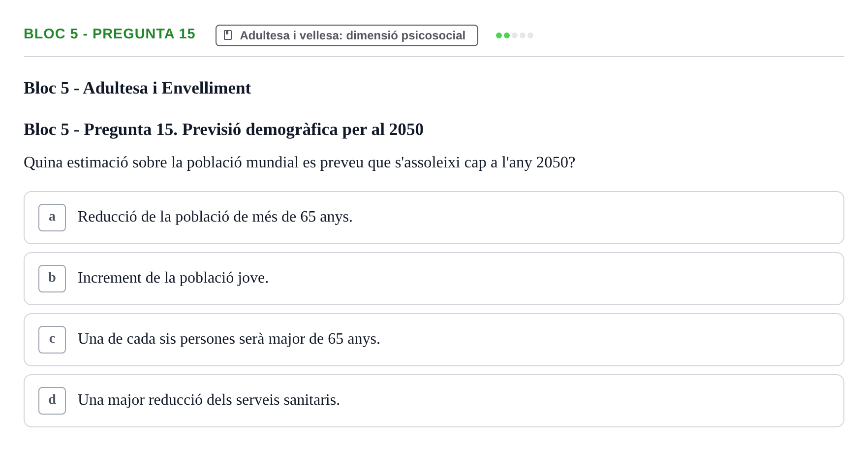The width and height of the screenshot is (868, 451).
Task: Click the 'BLOC 5 - PREGUNTA 15' header label
Action: click(x=109, y=33)
